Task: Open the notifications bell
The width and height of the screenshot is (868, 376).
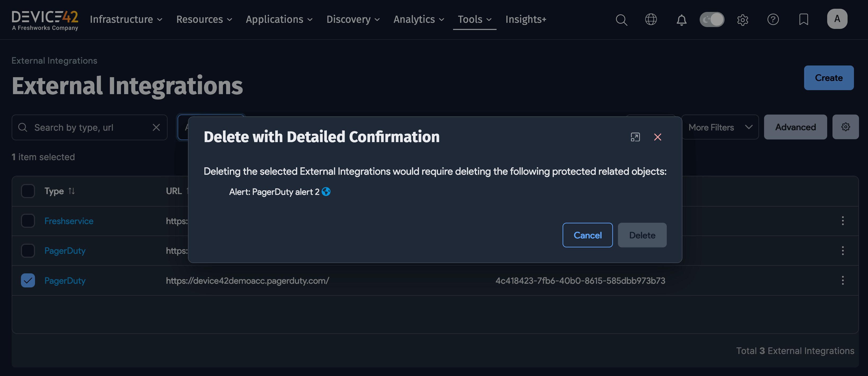Action: pos(681,20)
